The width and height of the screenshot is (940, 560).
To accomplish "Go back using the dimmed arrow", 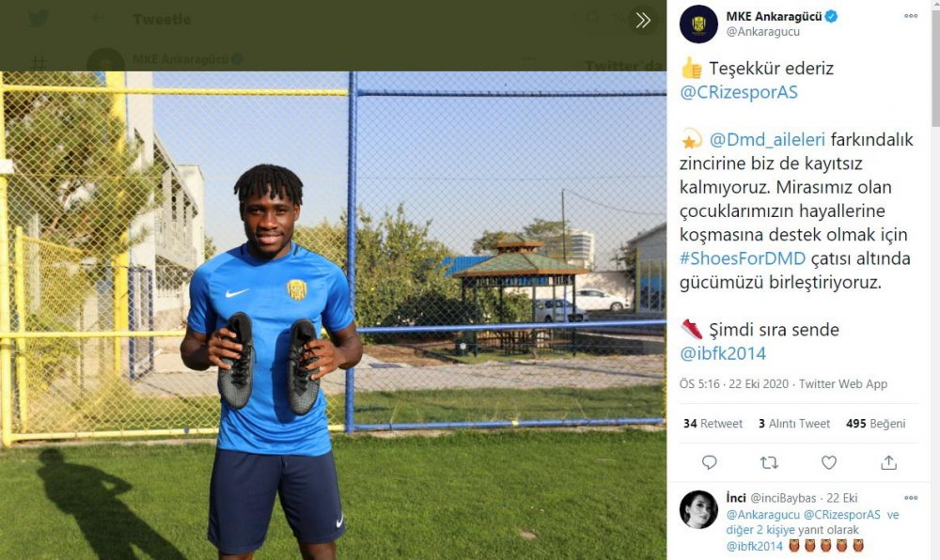I will coord(98,19).
